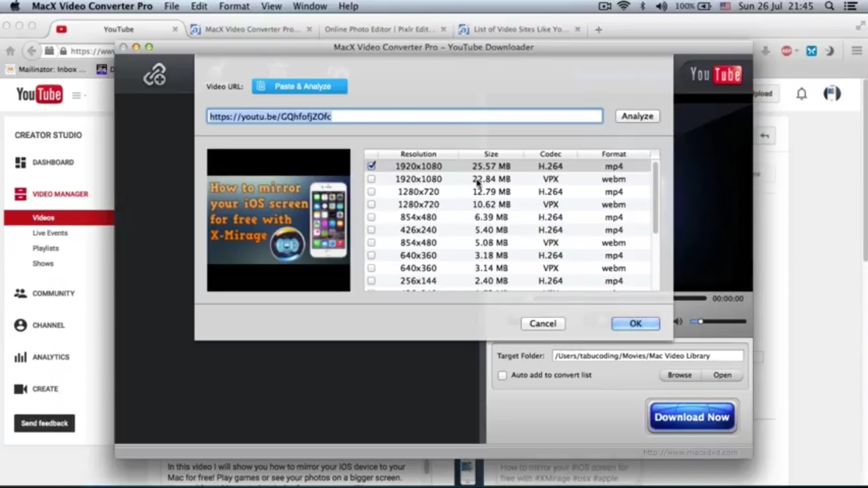Click Open target folder button
This screenshot has width=868, height=488.
[722, 375]
